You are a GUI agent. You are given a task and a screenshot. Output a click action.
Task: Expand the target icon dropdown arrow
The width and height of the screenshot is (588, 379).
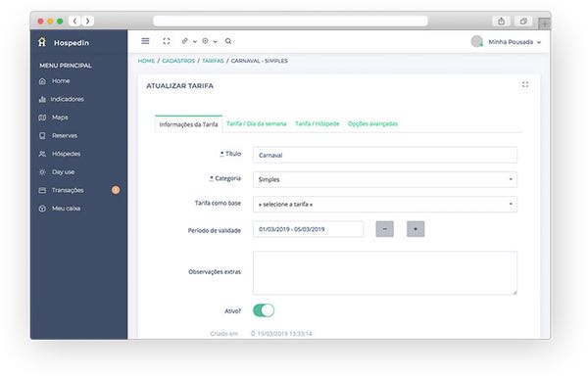pos(215,41)
